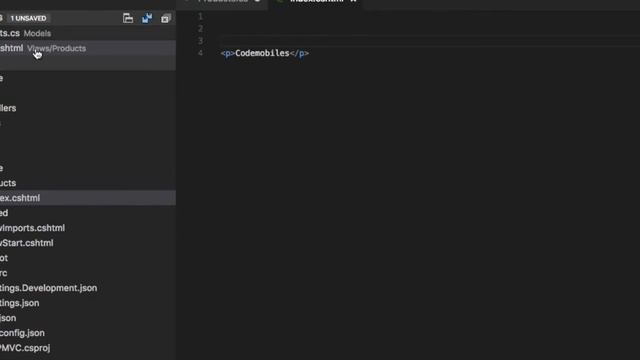640x360 pixels.
Task: Select the open editor labeled Models
Action: (x=88, y=33)
